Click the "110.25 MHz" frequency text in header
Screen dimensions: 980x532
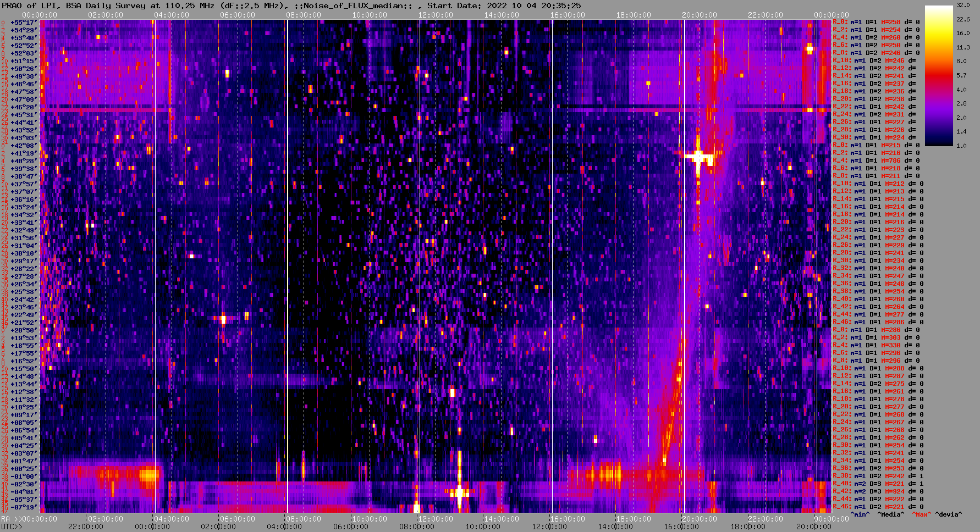189,5
